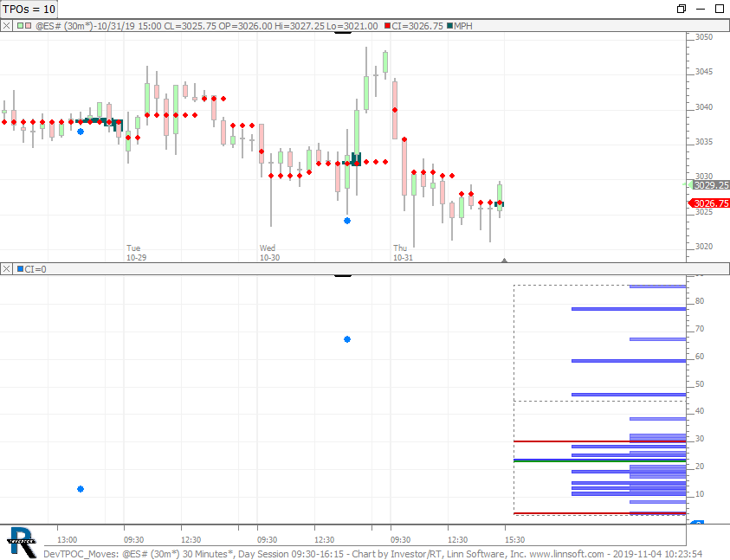Click the MPH legend label
730x560 pixels.
(463, 26)
